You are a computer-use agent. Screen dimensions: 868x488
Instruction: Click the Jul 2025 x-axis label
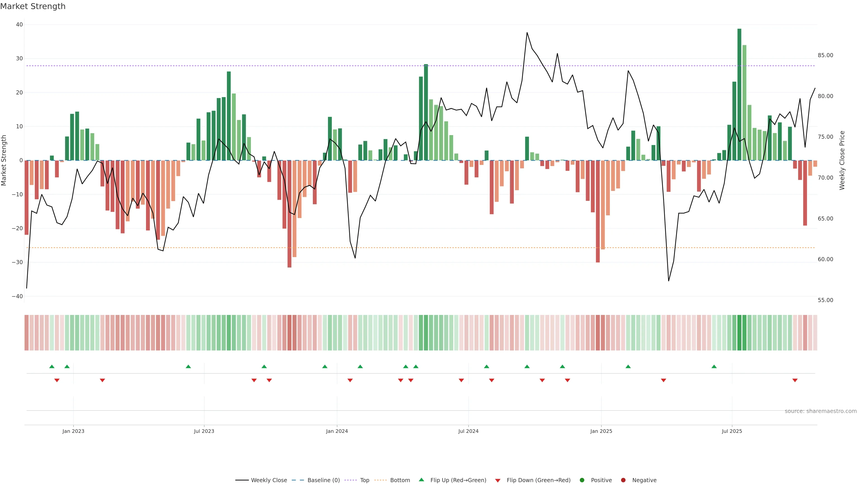click(732, 431)
